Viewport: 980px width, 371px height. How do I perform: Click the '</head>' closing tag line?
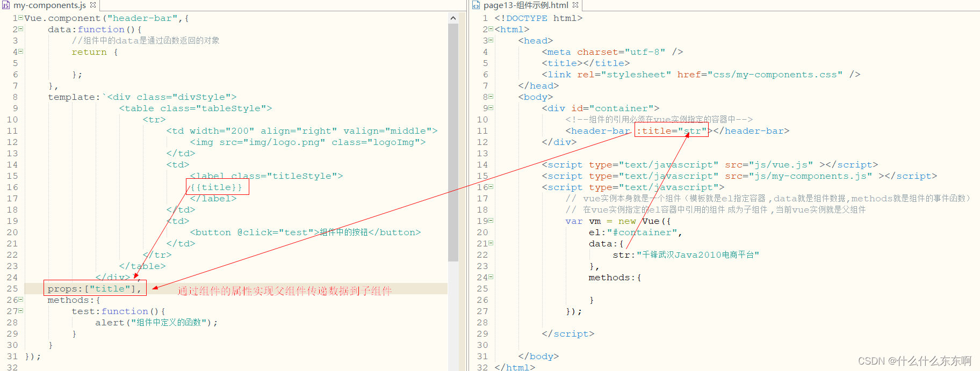point(538,86)
